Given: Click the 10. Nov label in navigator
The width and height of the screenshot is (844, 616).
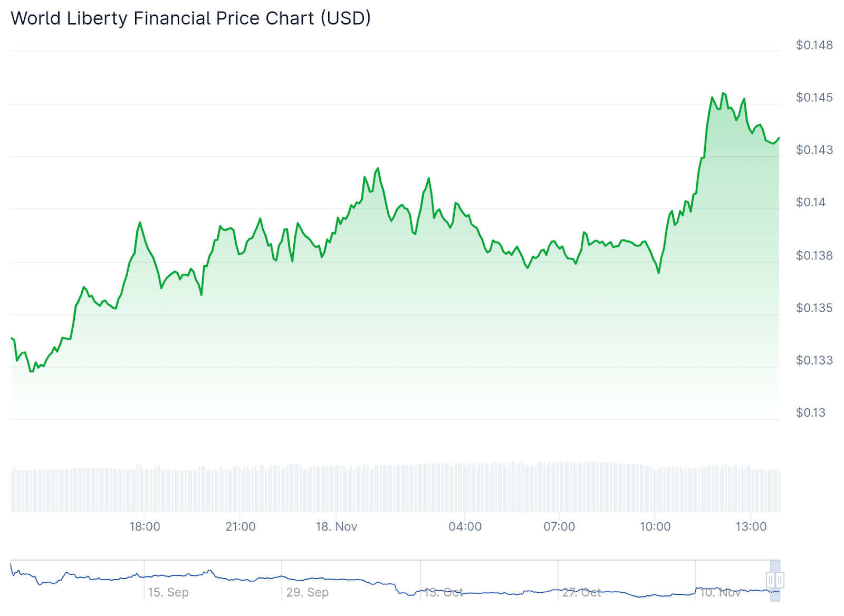Looking at the screenshot, I should pyautogui.click(x=720, y=592).
